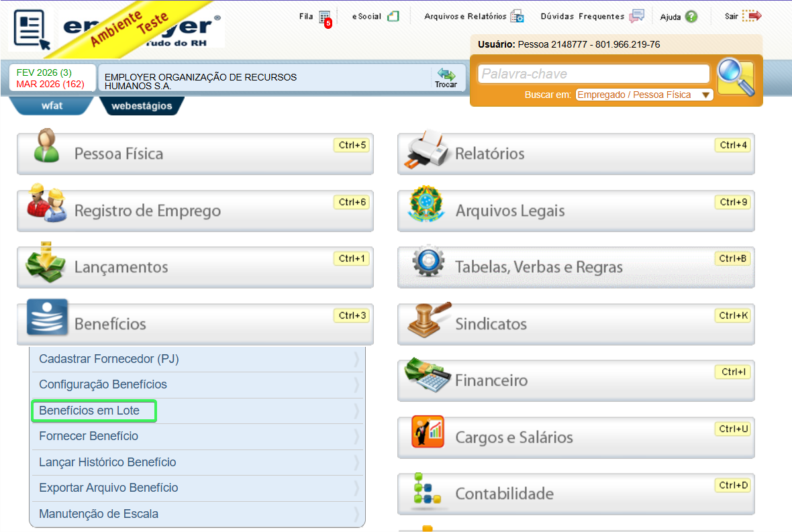Click the Ajuda label

click(x=671, y=17)
